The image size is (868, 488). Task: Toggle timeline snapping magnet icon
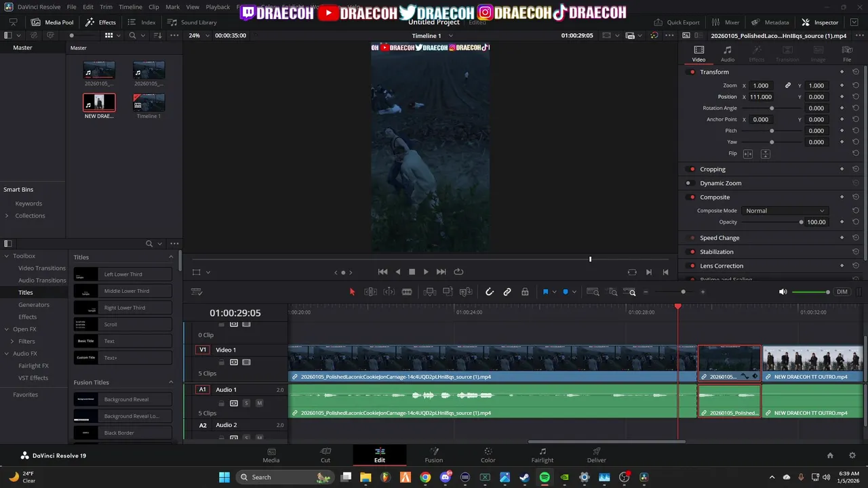pos(490,292)
